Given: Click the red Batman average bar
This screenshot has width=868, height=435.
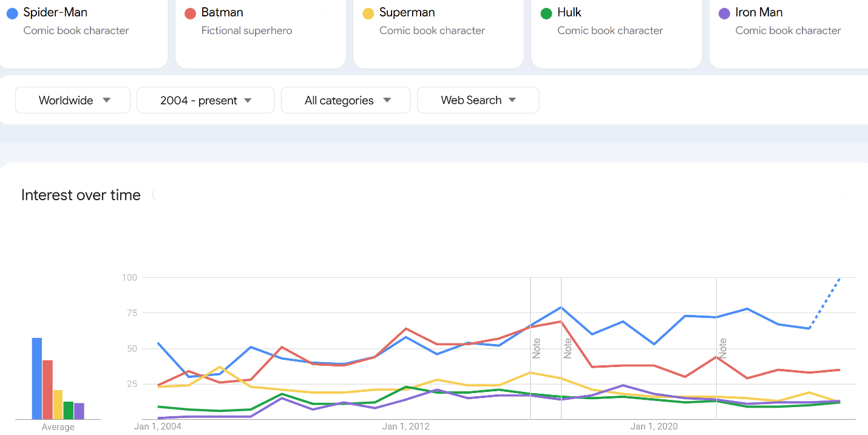Looking at the screenshot, I should pos(47,389).
